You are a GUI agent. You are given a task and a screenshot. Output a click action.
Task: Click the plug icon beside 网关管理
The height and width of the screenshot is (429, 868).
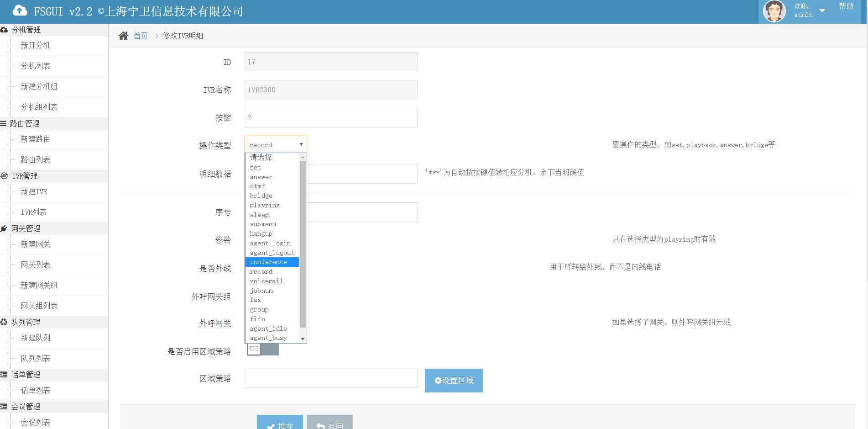pos(4,228)
